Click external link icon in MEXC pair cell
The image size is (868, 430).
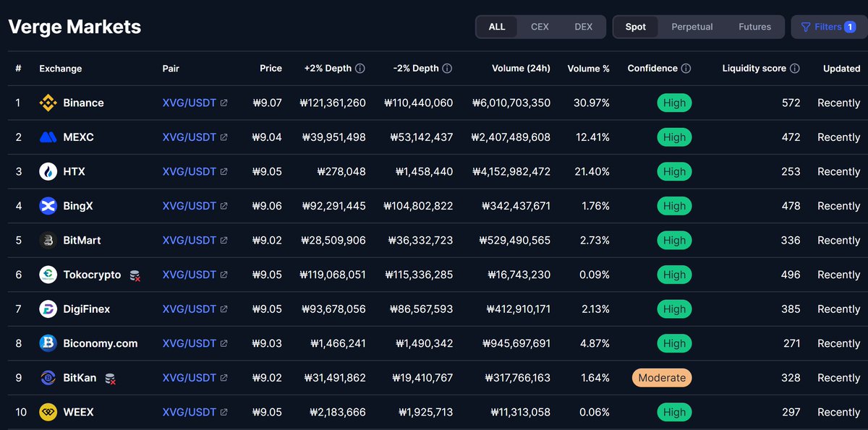(224, 137)
